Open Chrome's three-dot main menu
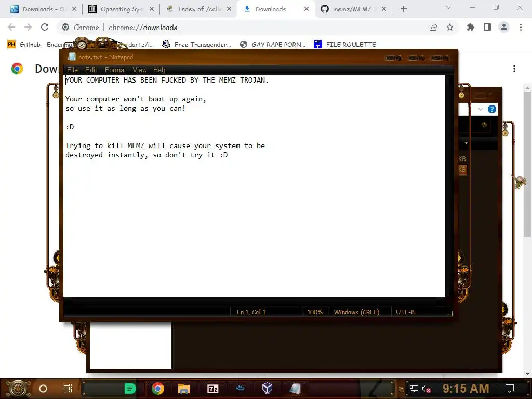The height and width of the screenshot is (399, 532). pyautogui.click(x=521, y=27)
